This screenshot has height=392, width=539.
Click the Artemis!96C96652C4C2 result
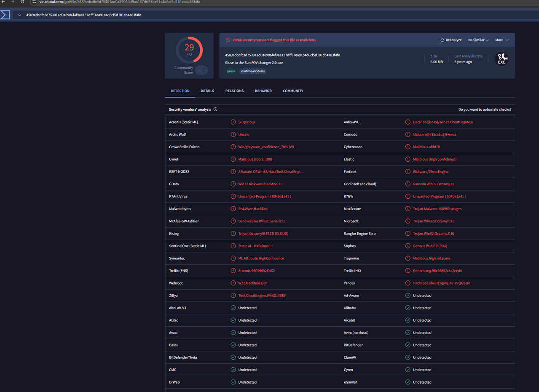pos(256,271)
